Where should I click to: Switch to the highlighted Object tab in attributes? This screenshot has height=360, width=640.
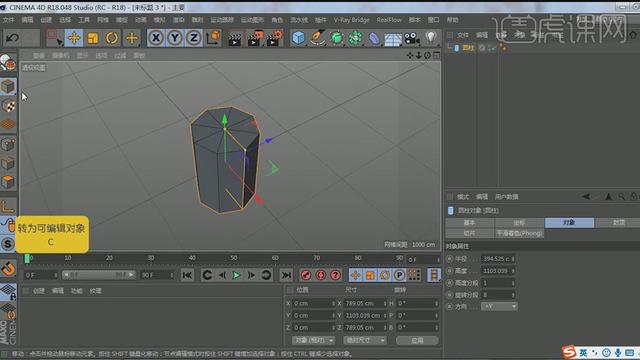(569, 222)
